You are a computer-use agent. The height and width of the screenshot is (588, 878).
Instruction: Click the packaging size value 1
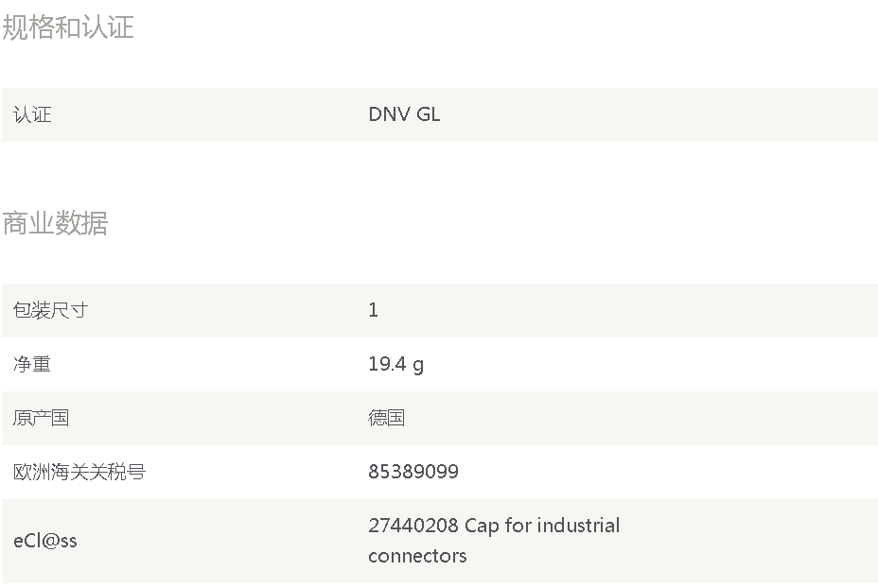[374, 310]
